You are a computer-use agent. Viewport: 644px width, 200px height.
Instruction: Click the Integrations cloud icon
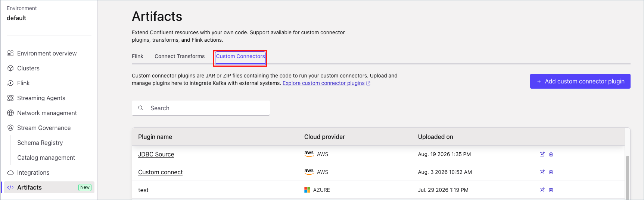coord(10,172)
